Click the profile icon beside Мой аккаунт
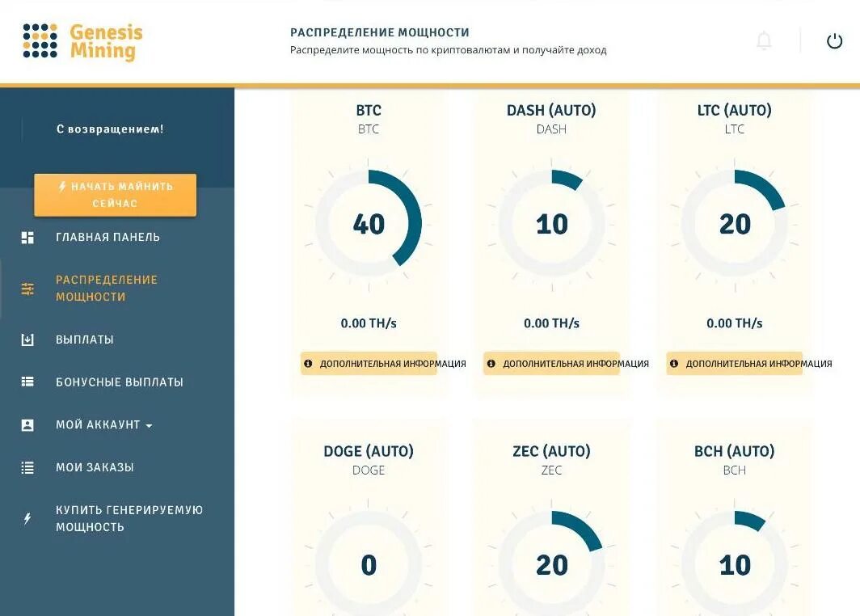The image size is (860, 616). click(x=27, y=424)
